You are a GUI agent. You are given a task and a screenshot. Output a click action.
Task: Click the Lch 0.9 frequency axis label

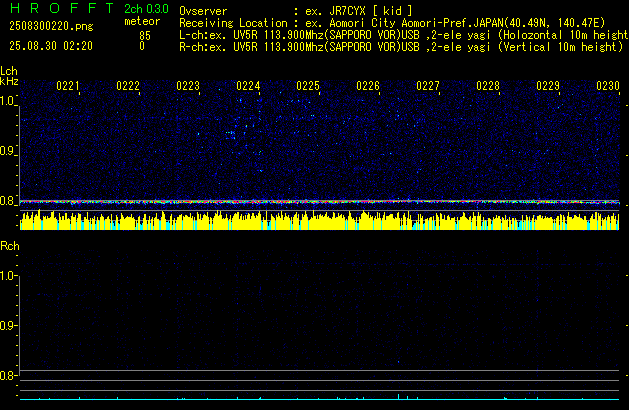point(7,151)
